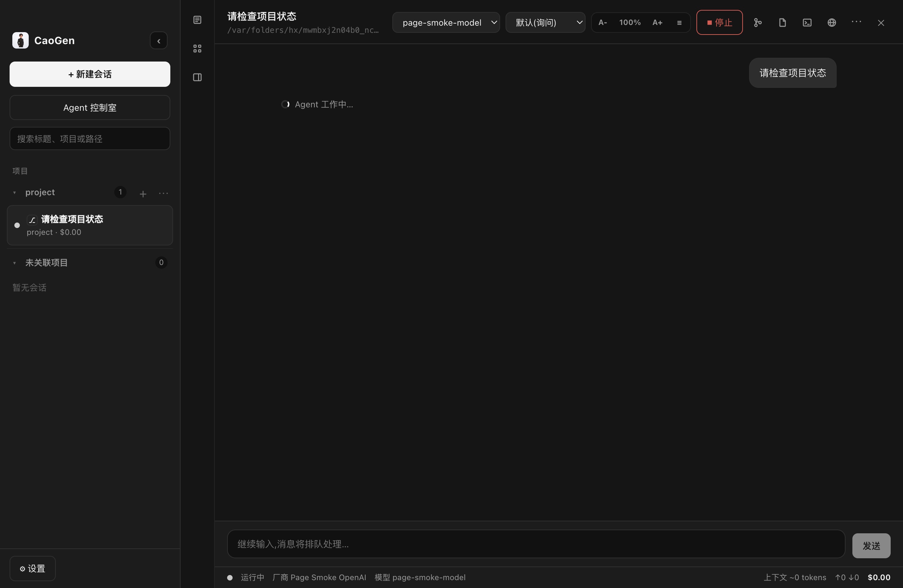This screenshot has height=588, width=903.
Task: Click the 设置 settings button
Action: click(x=32, y=568)
